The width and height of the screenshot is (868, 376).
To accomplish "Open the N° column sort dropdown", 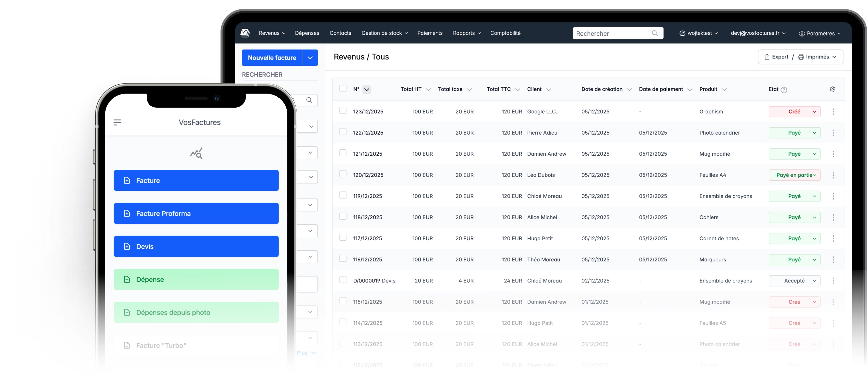I will tap(366, 89).
